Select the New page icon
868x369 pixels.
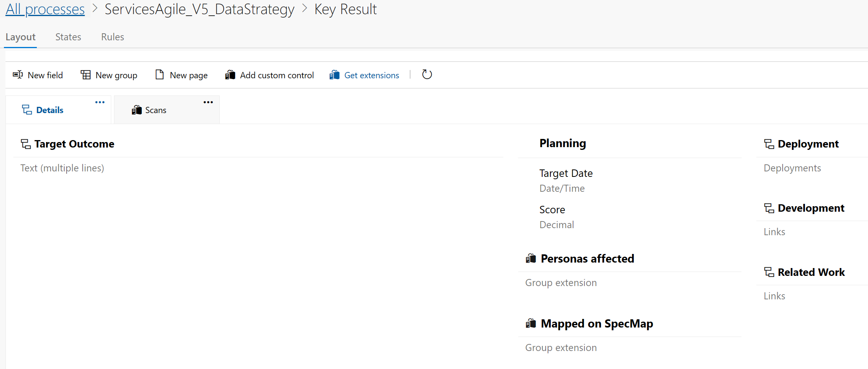click(159, 74)
